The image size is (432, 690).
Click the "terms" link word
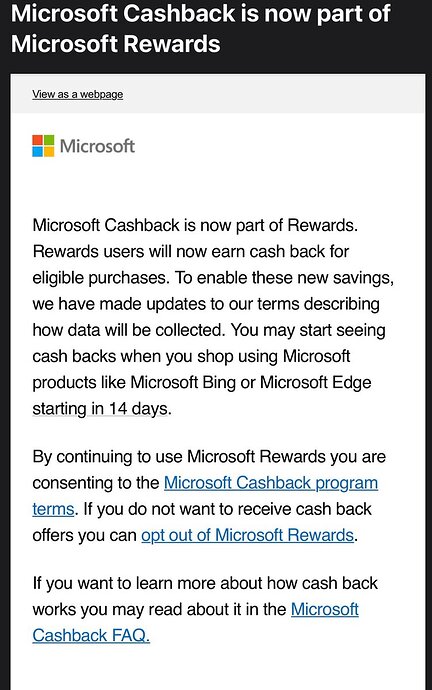tap(53, 509)
